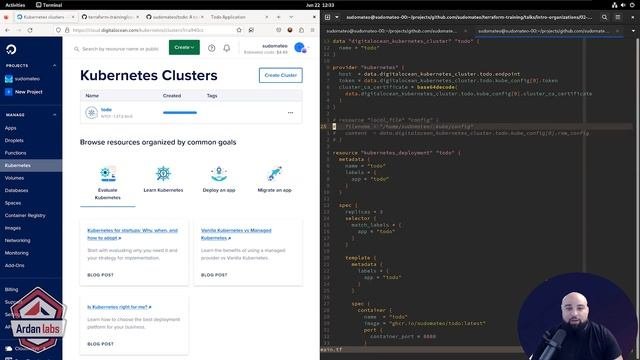Open Networking in the sidebar

pyautogui.click(x=18, y=240)
